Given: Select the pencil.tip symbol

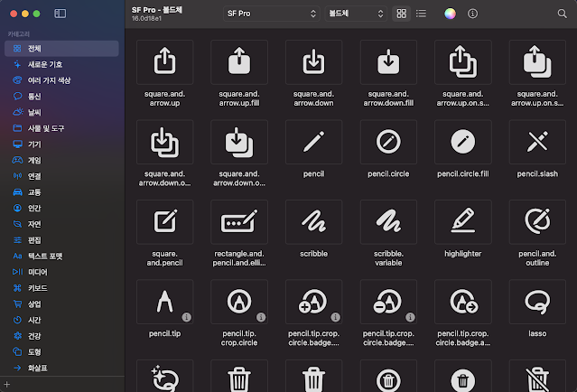Looking at the screenshot, I should click(x=164, y=302).
